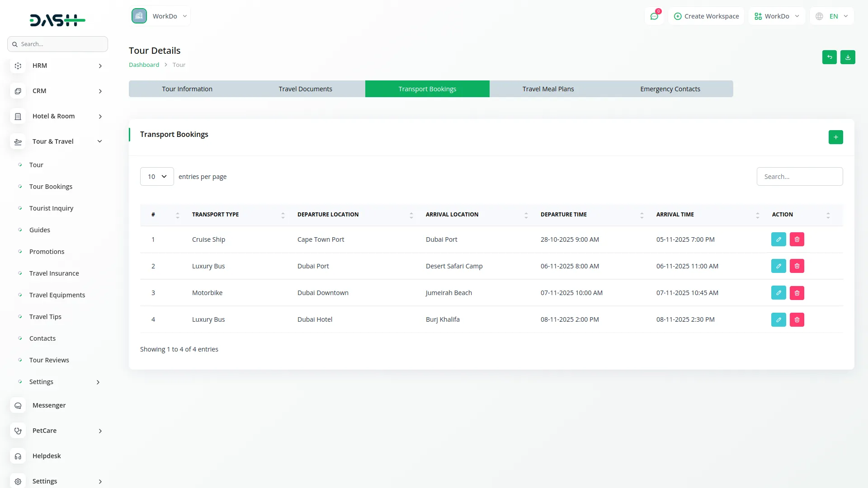This screenshot has width=868, height=488.
Task: Click the Settings gear icon
Action: coord(18,482)
